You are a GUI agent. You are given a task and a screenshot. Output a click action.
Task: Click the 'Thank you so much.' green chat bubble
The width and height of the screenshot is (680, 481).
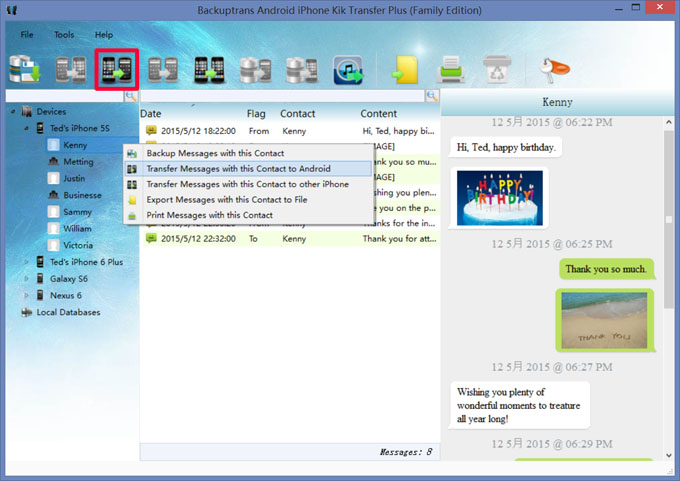pos(606,269)
